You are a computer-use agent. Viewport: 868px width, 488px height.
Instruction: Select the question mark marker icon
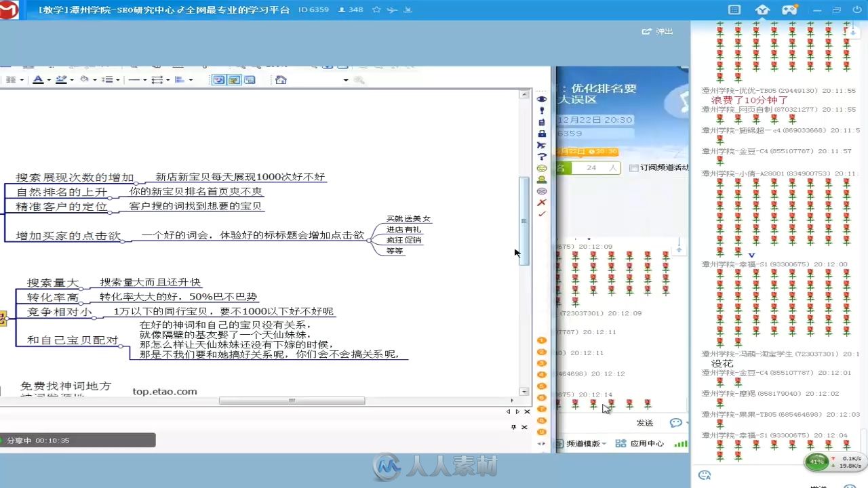542,157
